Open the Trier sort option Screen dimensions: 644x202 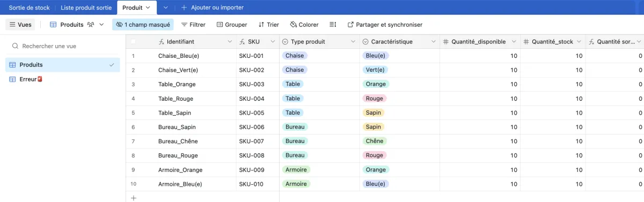(268, 25)
